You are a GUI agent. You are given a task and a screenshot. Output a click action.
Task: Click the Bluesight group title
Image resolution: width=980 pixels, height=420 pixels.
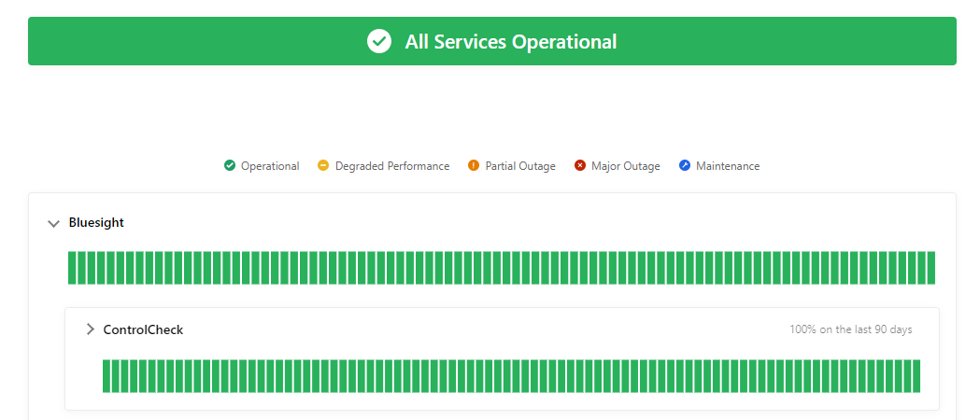pos(96,223)
